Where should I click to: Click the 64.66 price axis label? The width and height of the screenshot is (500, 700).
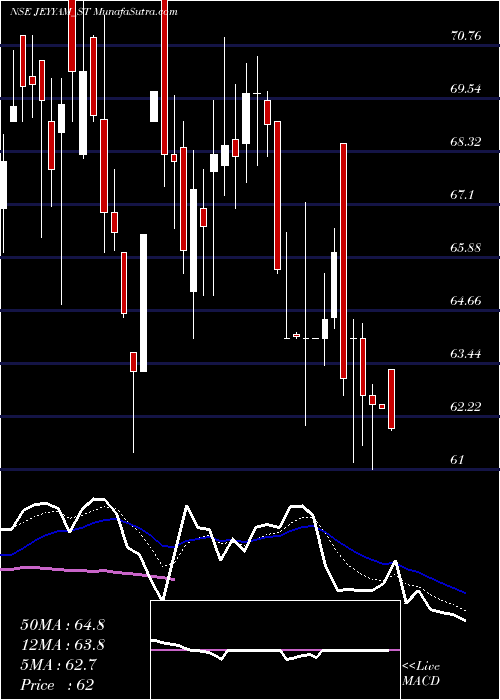tap(467, 300)
